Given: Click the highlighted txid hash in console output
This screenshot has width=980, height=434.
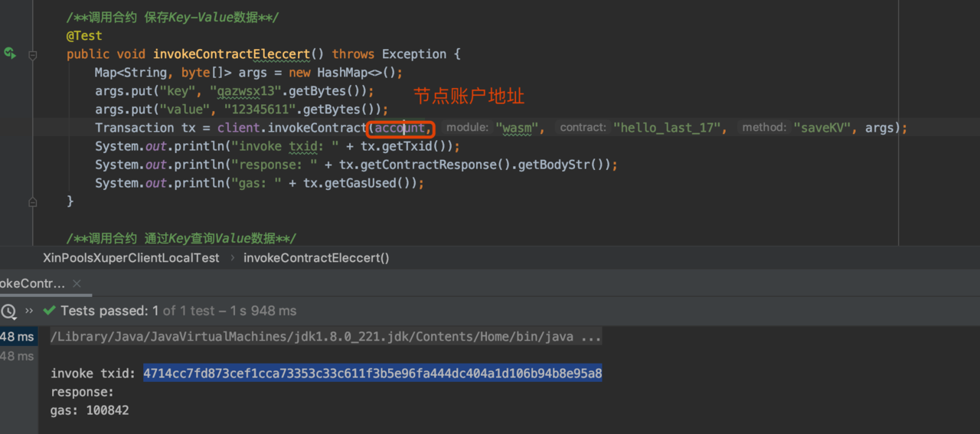Looking at the screenshot, I should [372, 374].
